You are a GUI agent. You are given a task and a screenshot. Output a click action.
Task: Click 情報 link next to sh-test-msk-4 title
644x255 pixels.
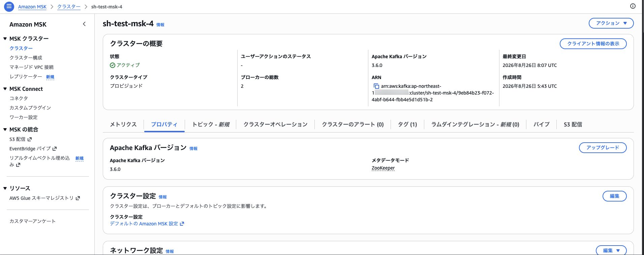coord(160,25)
